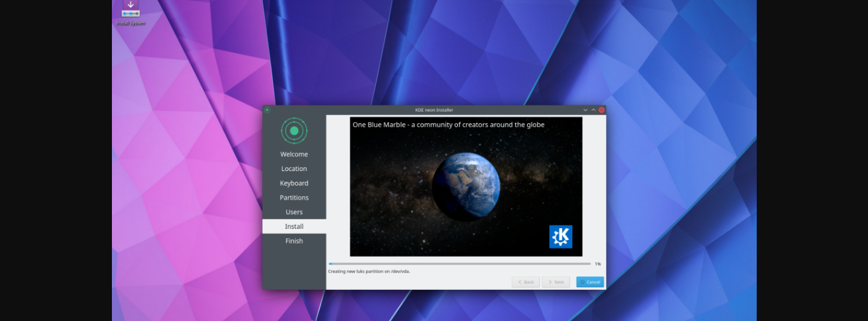
Task: Click the KDE neon Installer title text
Action: click(434, 110)
